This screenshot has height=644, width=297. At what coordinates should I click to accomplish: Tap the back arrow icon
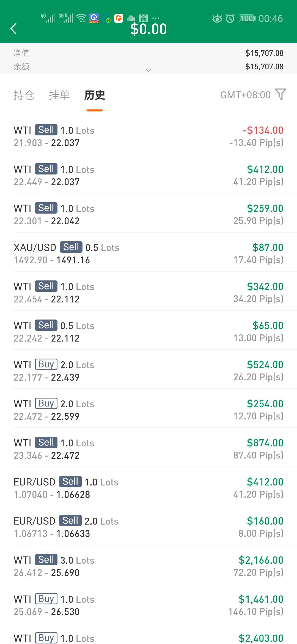point(13,28)
